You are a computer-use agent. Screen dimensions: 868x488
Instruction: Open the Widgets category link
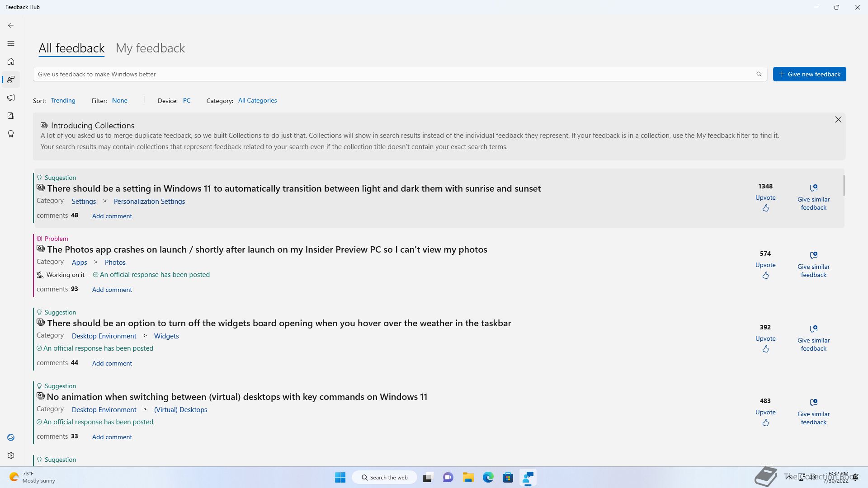[x=166, y=336]
